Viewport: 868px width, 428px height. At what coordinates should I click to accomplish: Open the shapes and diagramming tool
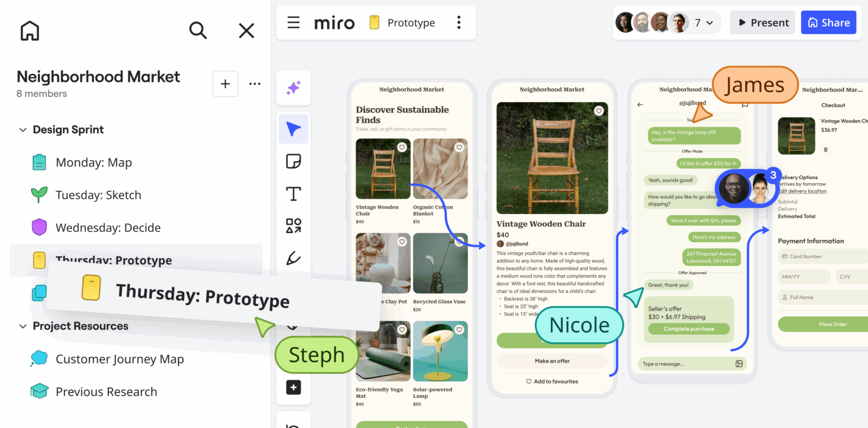pos(293,225)
